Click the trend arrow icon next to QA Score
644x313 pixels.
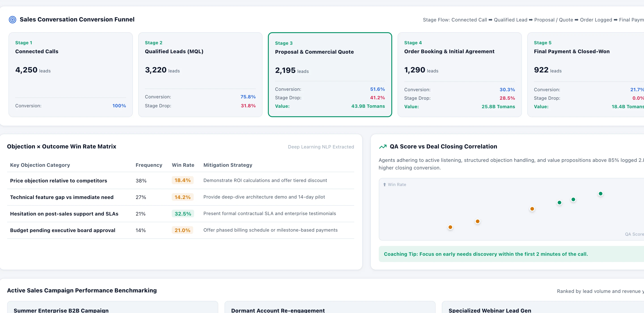click(383, 146)
